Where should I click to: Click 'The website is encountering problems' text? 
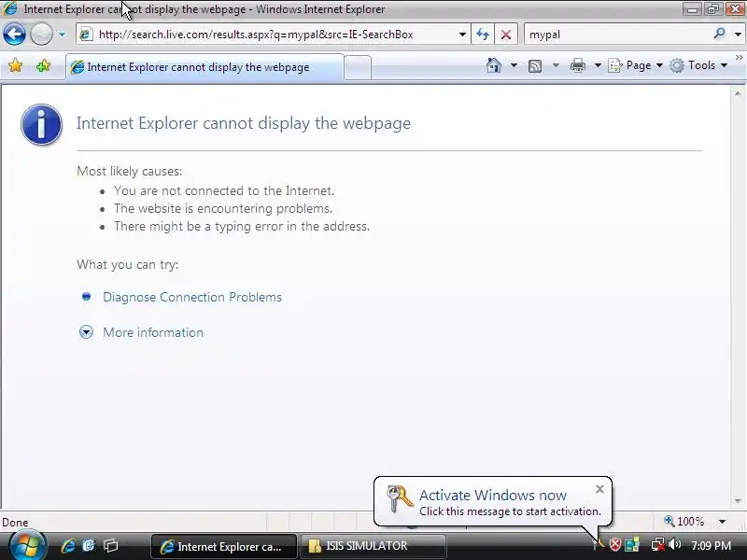click(223, 208)
